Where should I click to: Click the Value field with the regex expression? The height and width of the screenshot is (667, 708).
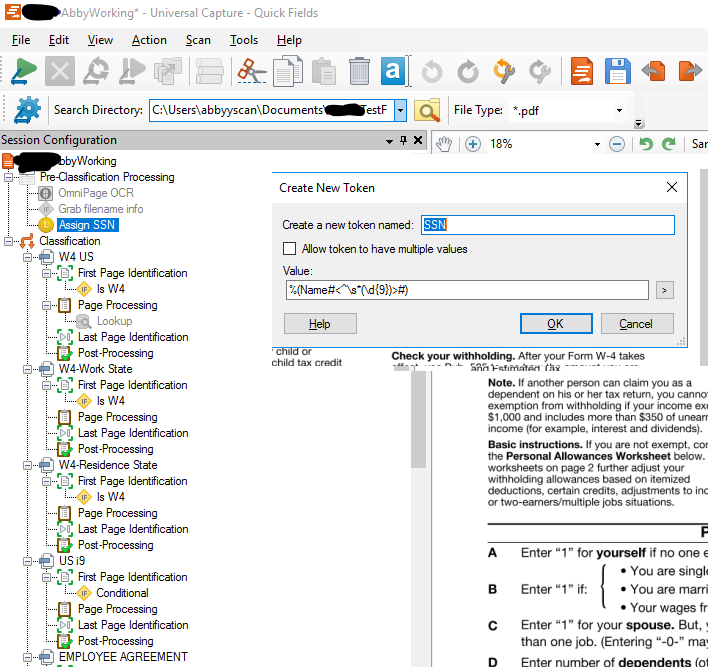467,290
